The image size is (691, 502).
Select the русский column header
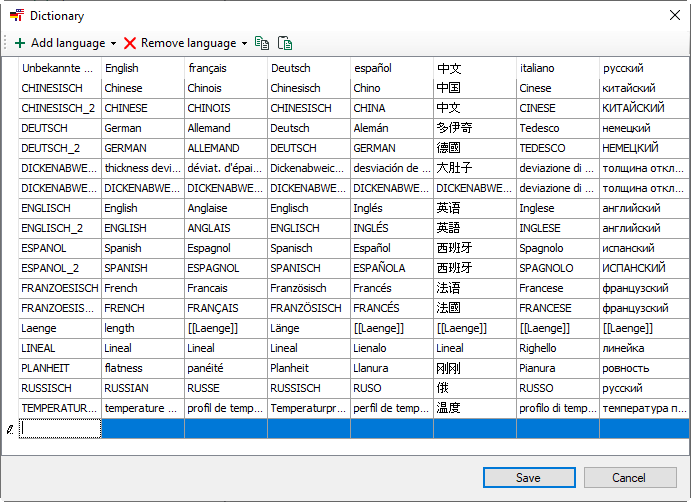(640, 68)
